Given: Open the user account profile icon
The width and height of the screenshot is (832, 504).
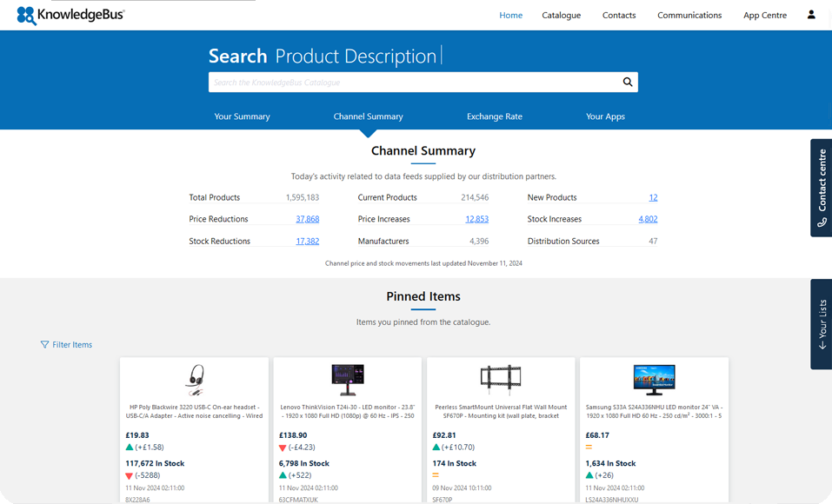Looking at the screenshot, I should pos(811,15).
